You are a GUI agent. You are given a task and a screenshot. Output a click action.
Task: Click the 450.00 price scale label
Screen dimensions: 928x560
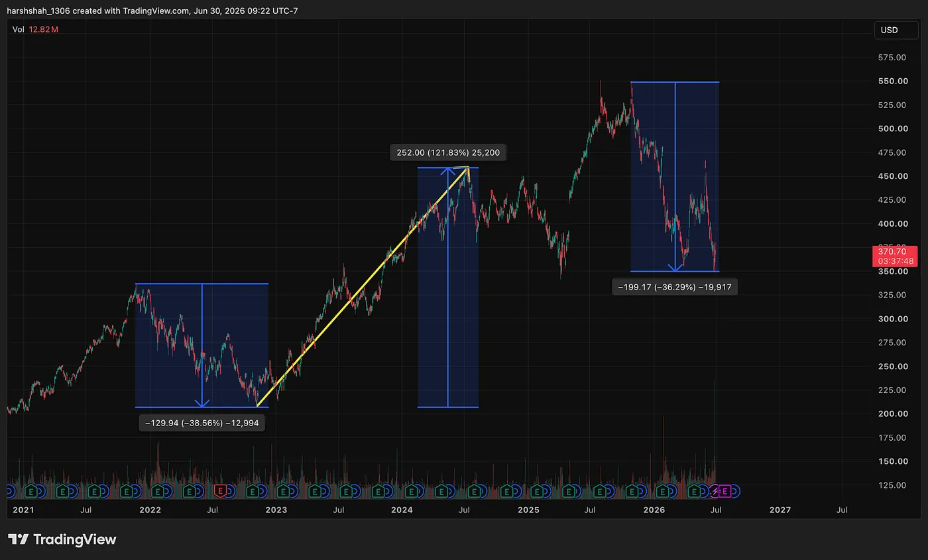pos(892,176)
